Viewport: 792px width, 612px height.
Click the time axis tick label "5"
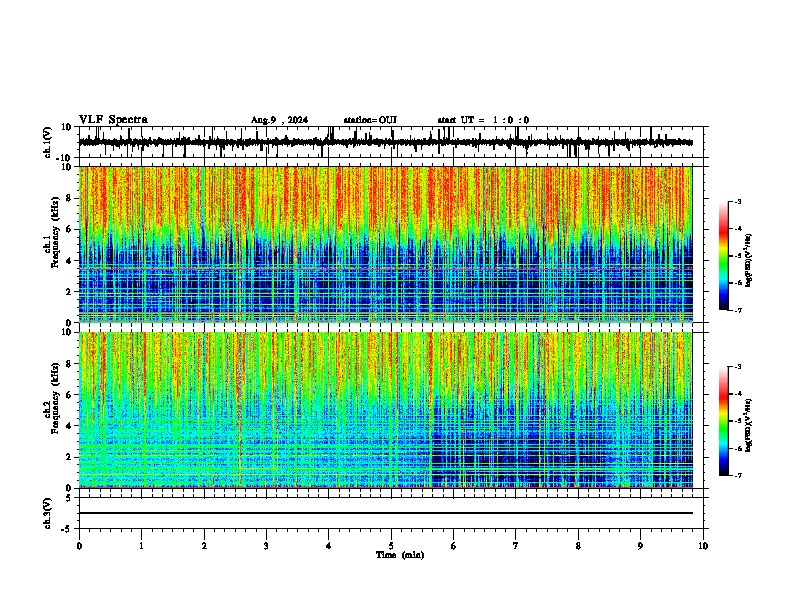[391, 546]
